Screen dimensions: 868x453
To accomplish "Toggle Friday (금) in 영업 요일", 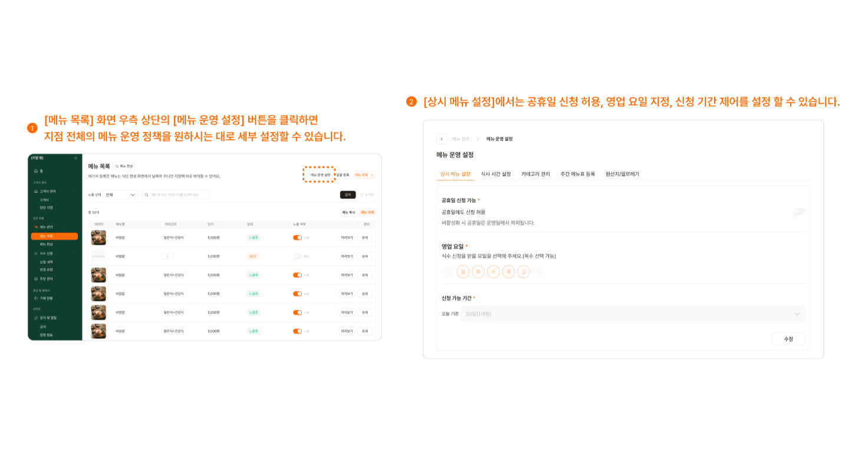I will tap(524, 272).
